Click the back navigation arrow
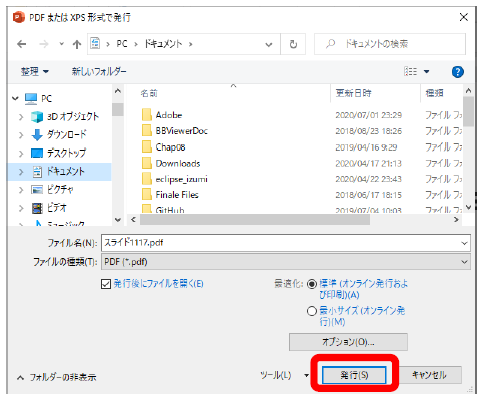479x399 pixels. 22,44
